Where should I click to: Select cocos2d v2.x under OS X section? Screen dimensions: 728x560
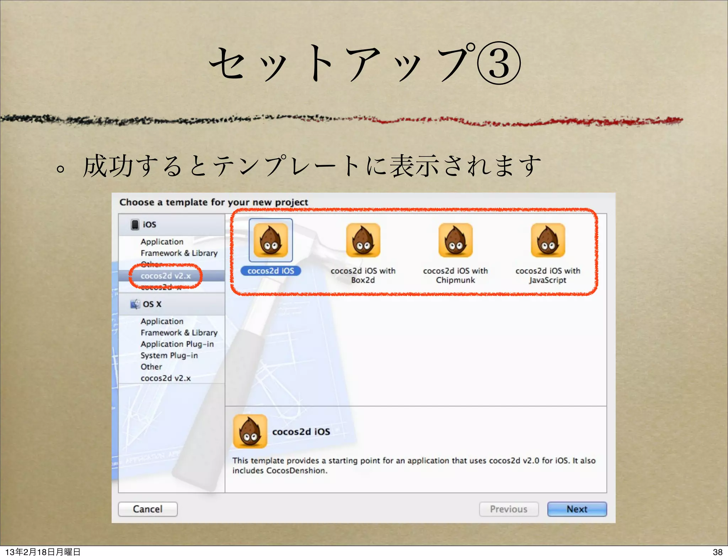[x=166, y=378]
